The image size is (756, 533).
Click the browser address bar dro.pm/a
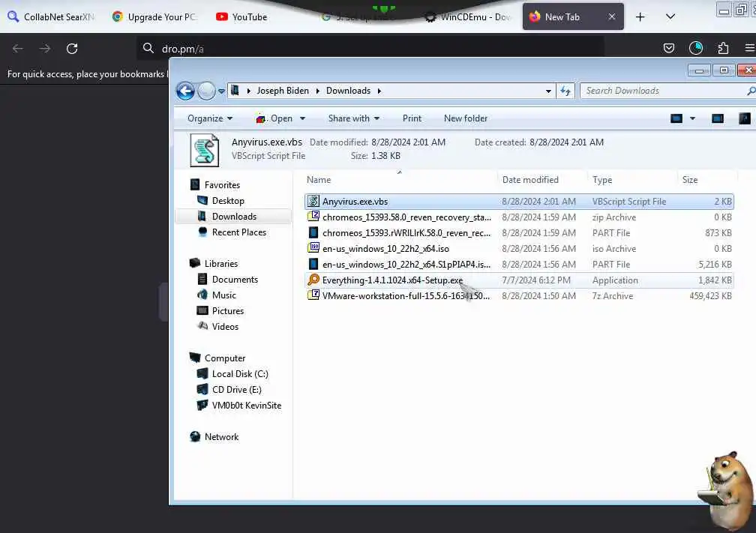371,49
